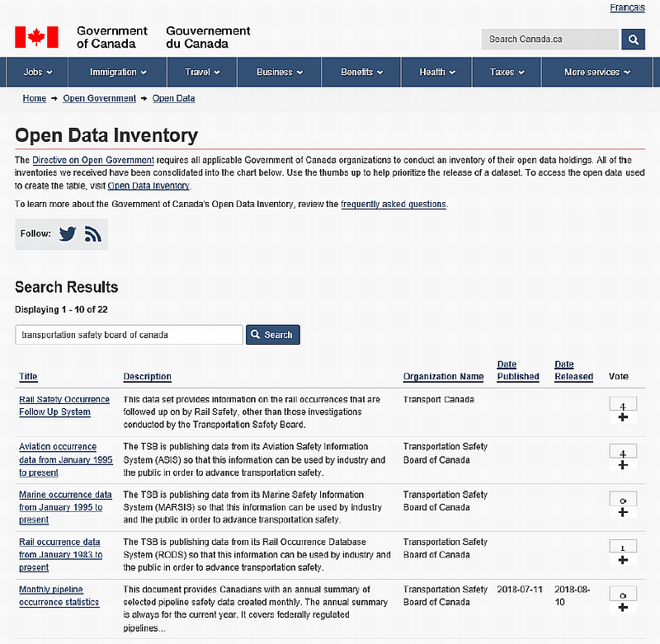
Task: Sort results by Date Published
Action: [x=517, y=370]
